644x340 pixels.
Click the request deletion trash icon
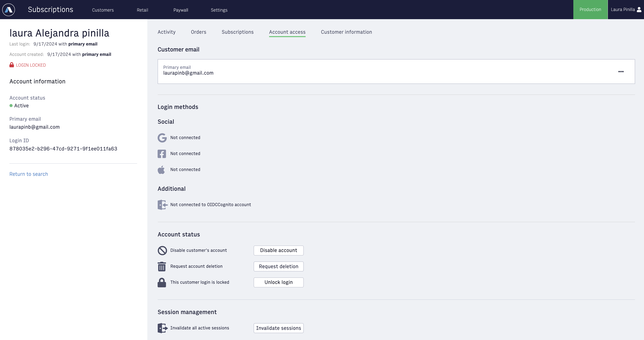point(162,266)
